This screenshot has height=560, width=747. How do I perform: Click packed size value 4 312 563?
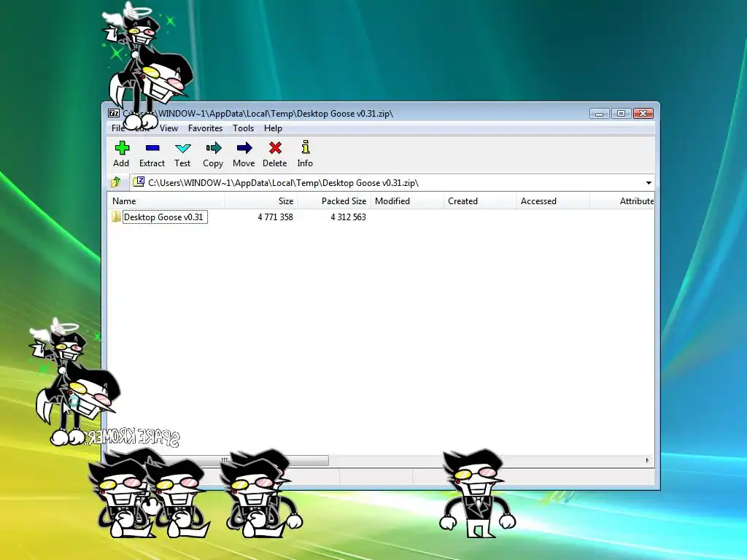(x=348, y=217)
